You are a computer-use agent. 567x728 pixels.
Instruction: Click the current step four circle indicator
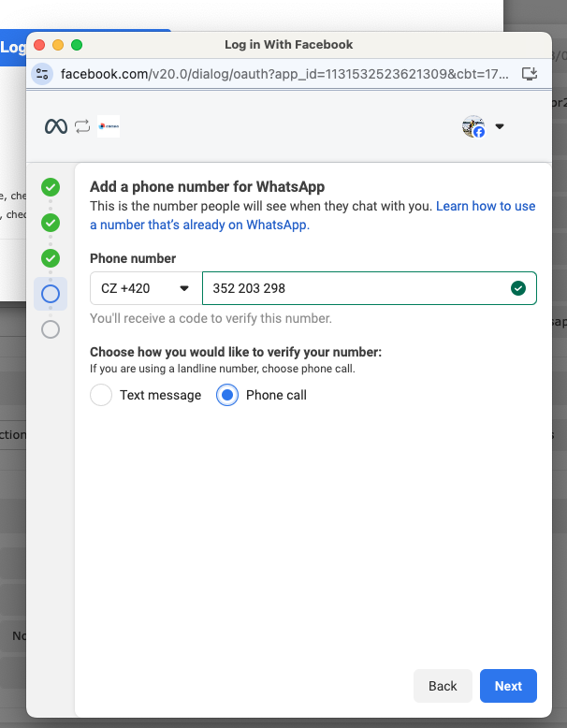51,294
